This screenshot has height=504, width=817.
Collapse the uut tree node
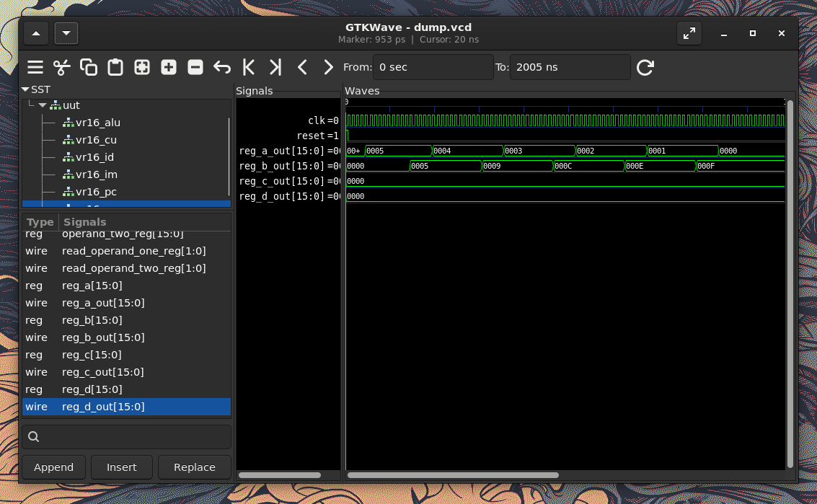point(43,105)
